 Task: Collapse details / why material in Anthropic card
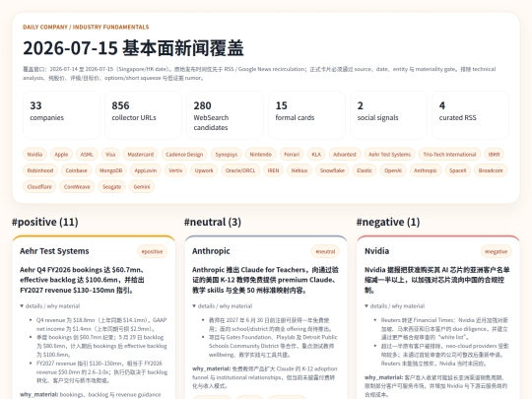(x=223, y=306)
